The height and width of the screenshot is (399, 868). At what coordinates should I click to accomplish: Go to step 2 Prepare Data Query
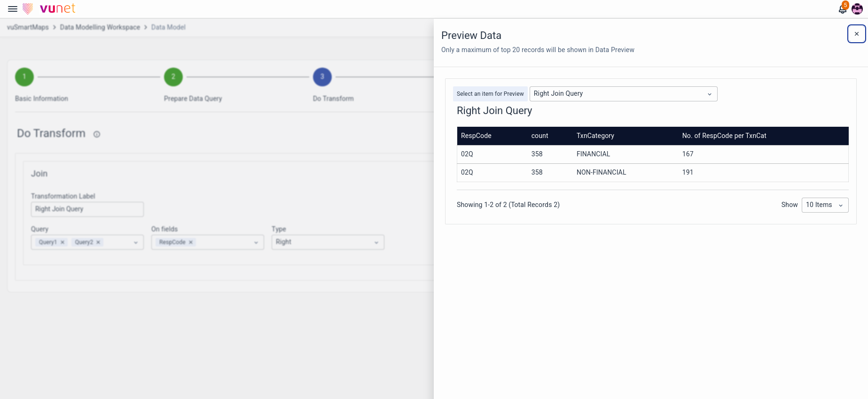coord(173,77)
